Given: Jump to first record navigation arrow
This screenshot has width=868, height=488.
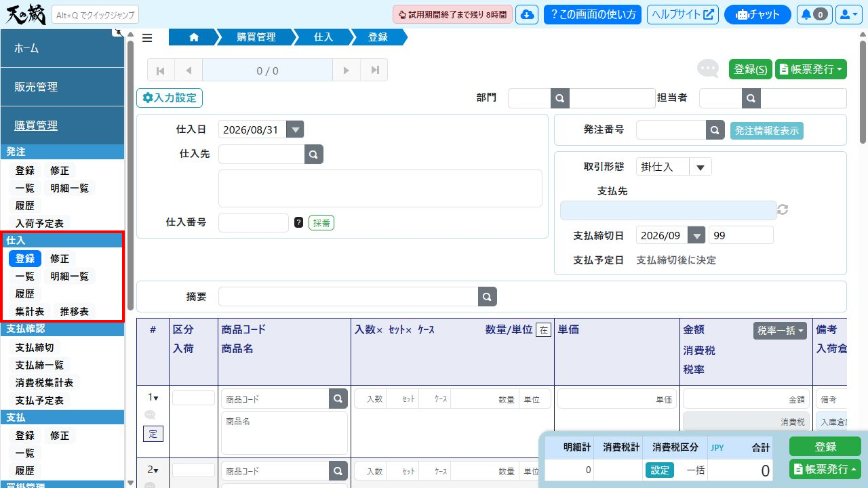Looking at the screenshot, I should (161, 70).
